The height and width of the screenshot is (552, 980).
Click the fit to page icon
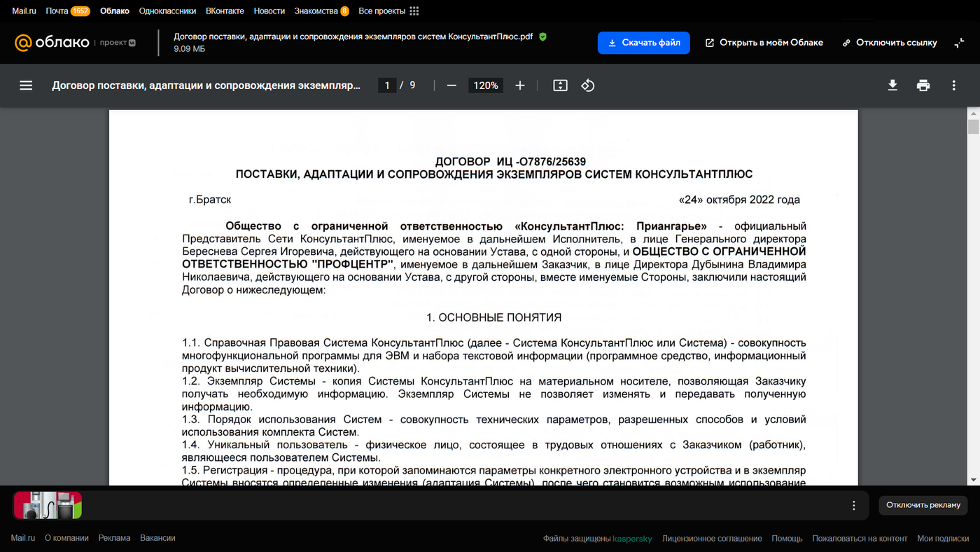(x=560, y=85)
